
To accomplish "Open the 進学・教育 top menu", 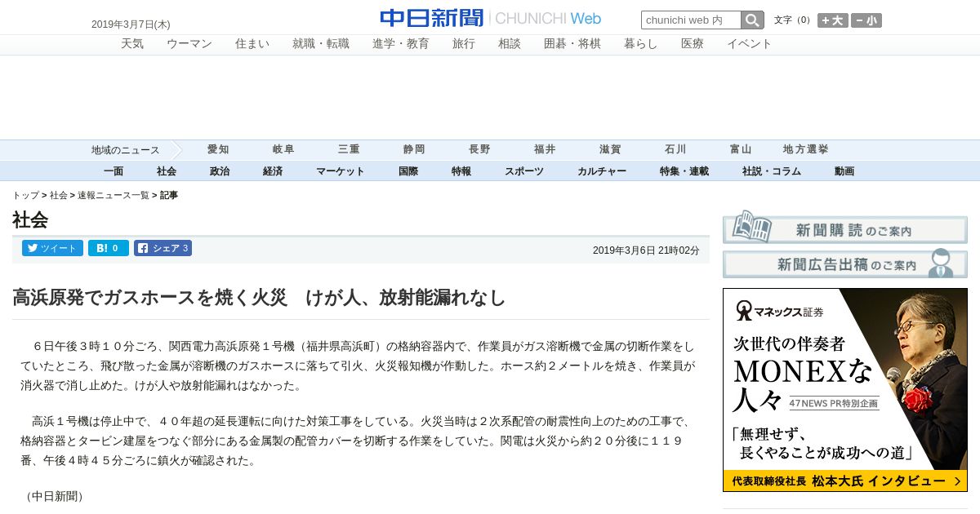I will click(x=401, y=44).
